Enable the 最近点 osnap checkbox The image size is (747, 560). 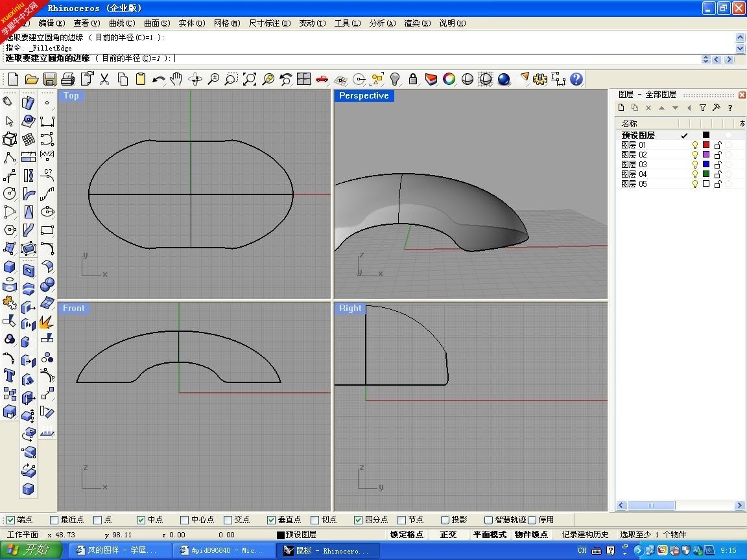(54, 520)
